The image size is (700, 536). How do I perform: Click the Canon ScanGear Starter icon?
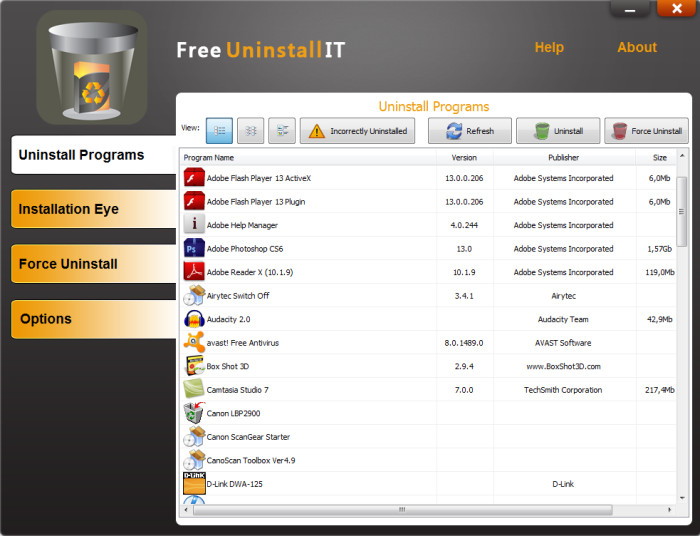coord(194,436)
